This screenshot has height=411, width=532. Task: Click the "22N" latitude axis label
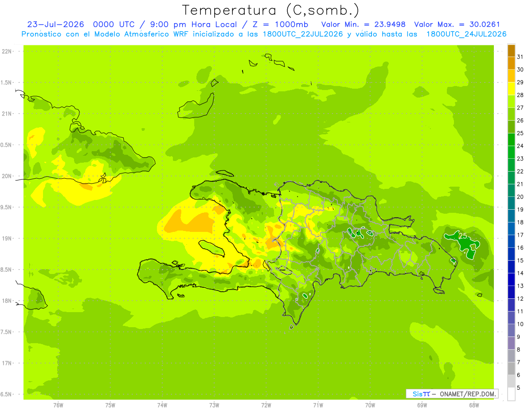[7, 51]
